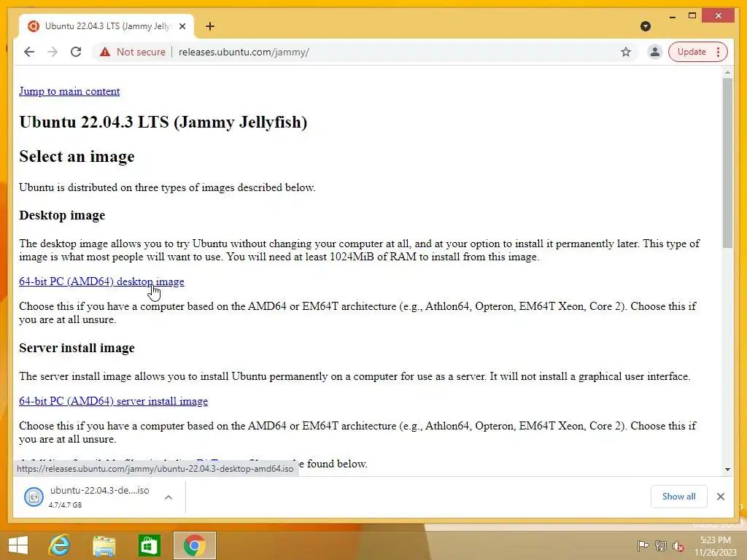Screen dimensions: 747x560
Task: Open the tab search dropdown arrow
Action: (x=646, y=26)
